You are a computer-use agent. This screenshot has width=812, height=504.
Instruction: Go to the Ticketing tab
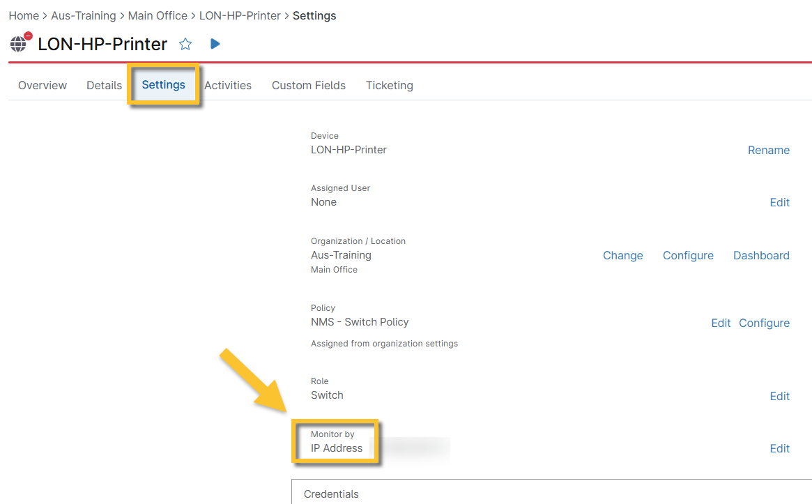tap(390, 85)
